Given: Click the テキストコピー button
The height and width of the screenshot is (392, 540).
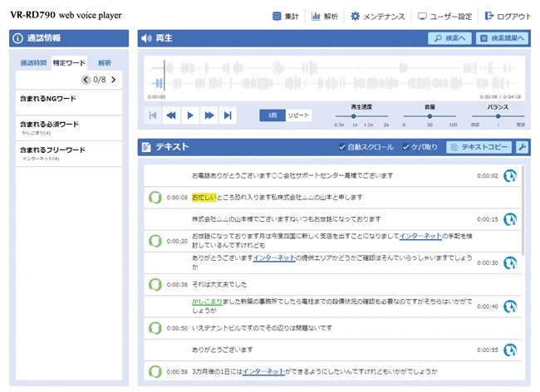Looking at the screenshot, I should point(479,147).
